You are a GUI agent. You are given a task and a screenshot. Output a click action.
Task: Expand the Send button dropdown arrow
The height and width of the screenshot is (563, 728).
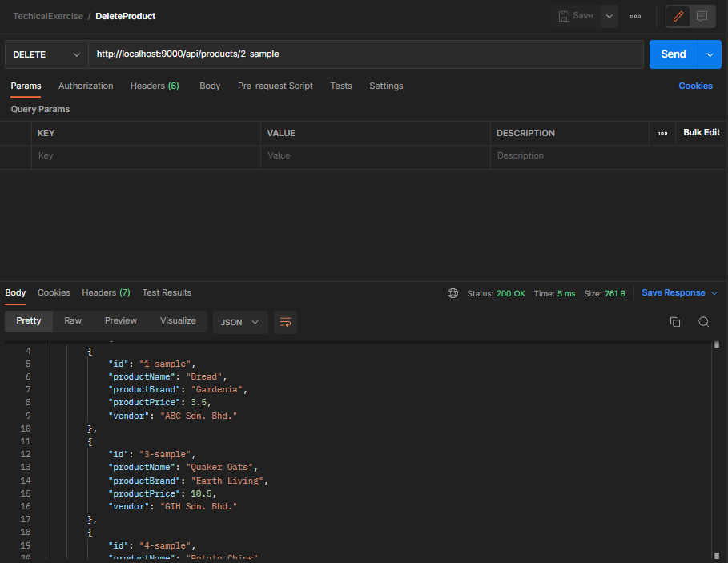[710, 54]
